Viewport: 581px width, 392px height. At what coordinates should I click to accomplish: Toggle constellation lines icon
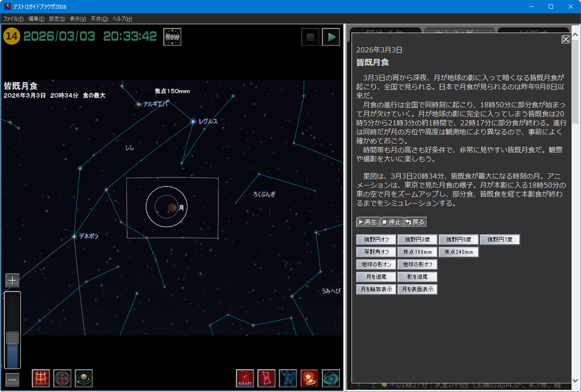[266, 378]
